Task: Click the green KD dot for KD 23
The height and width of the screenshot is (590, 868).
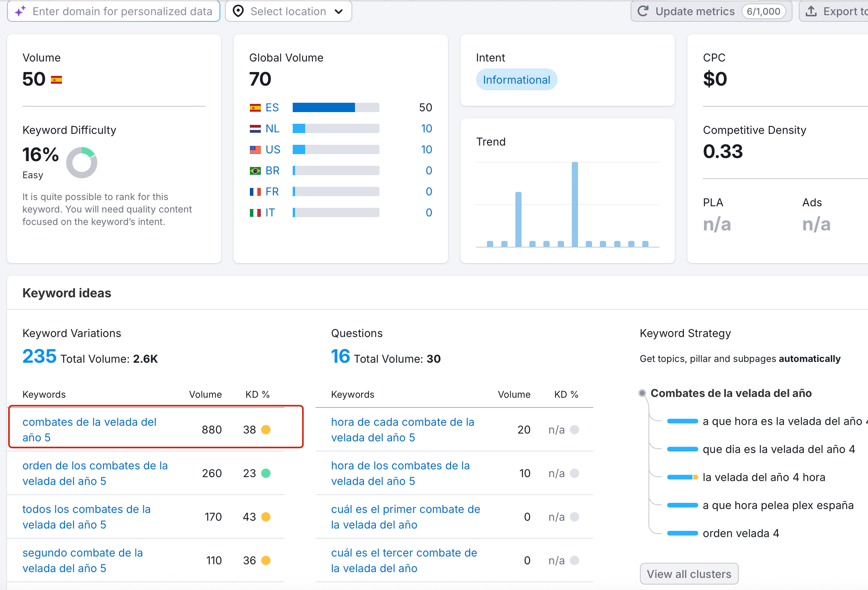Action: [266, 473]
